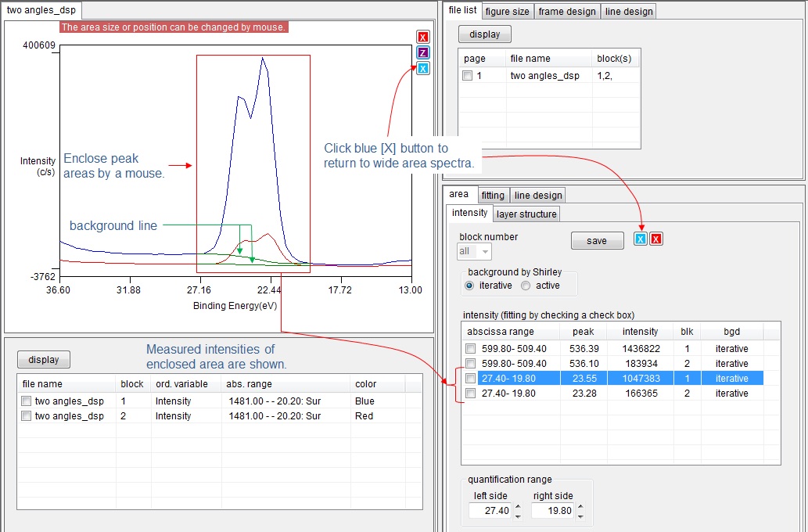Click display button in file list panel

click(484, 34)
